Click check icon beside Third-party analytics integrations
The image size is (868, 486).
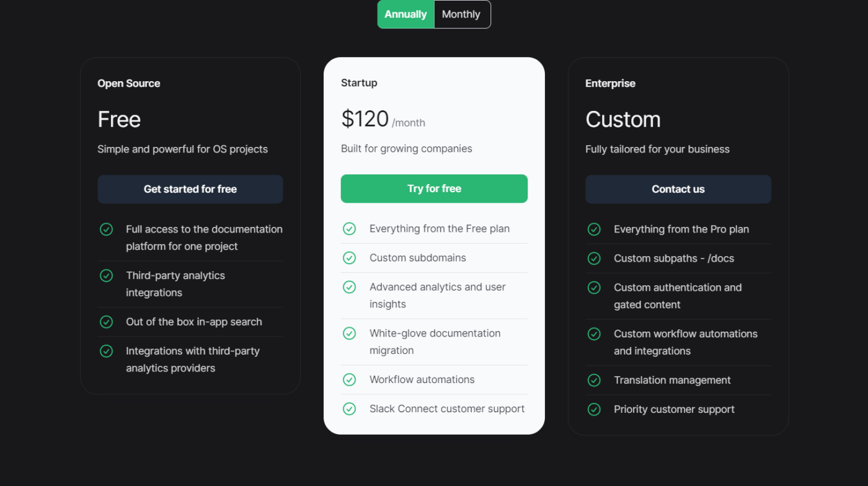point(107,275)
